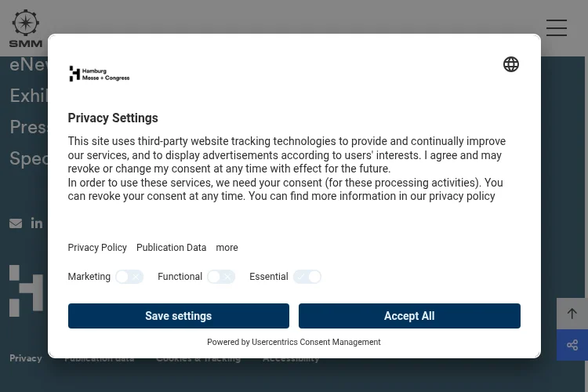
Task: Click the Hamburg Messe + Congress logo
Action: 100,74
